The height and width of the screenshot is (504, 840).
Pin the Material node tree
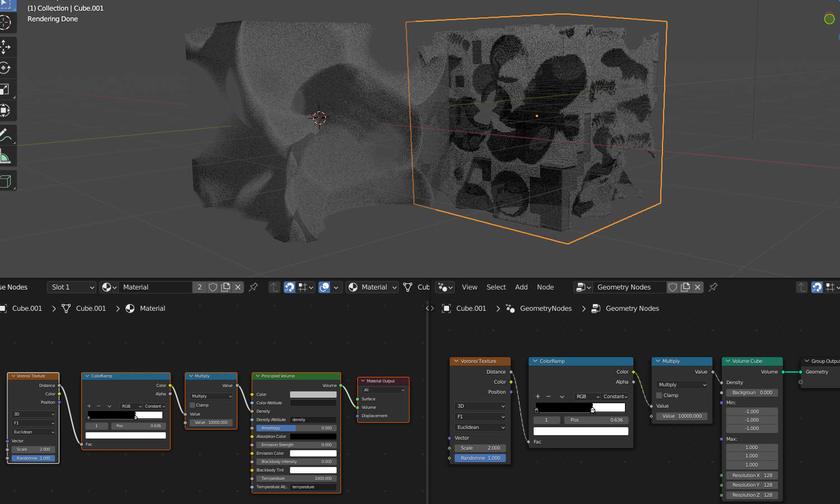[253, 287]
